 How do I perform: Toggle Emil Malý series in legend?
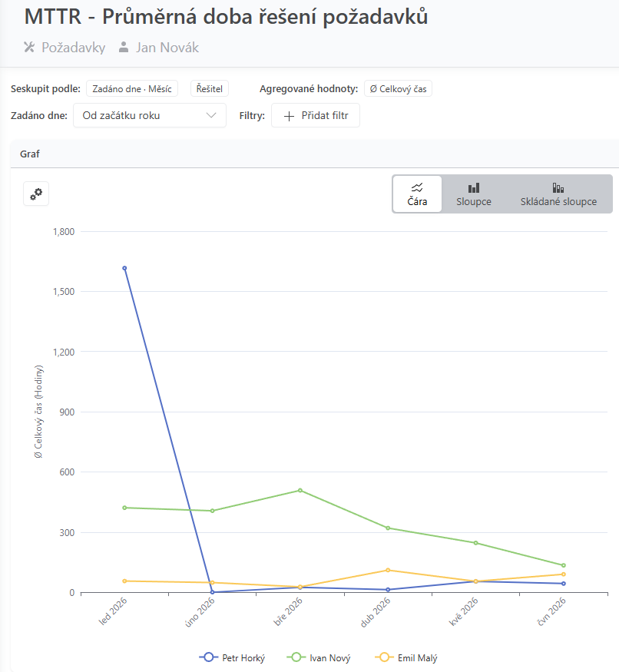click(406, 657)
